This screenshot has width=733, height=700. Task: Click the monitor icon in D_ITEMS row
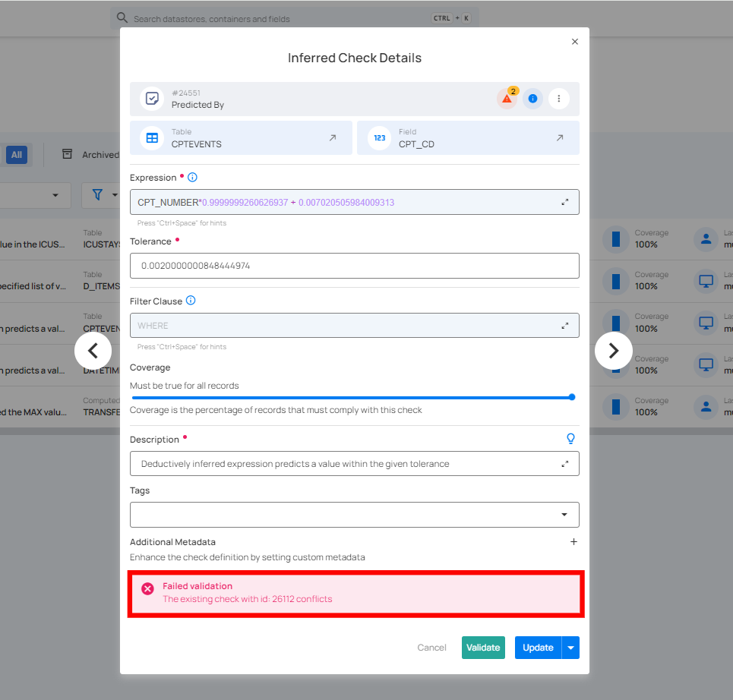[706, 281]
